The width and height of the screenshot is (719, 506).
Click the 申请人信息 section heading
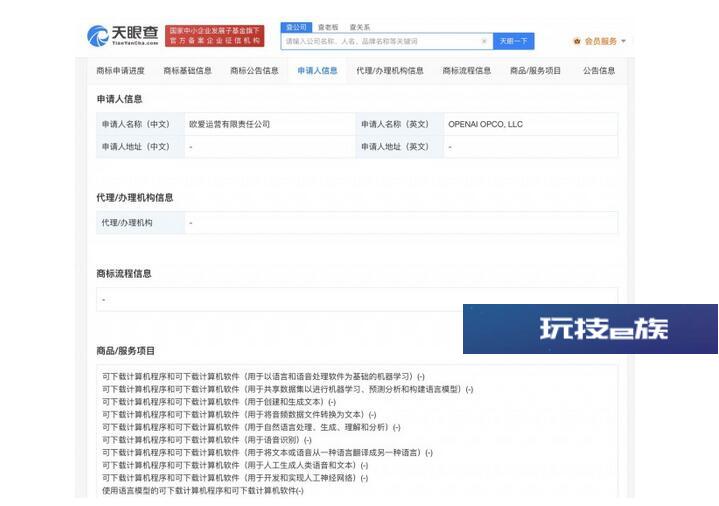(119, 99)
